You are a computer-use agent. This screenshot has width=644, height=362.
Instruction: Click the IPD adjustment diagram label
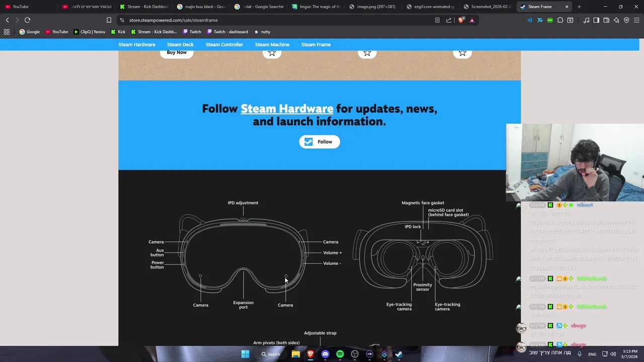243,203
